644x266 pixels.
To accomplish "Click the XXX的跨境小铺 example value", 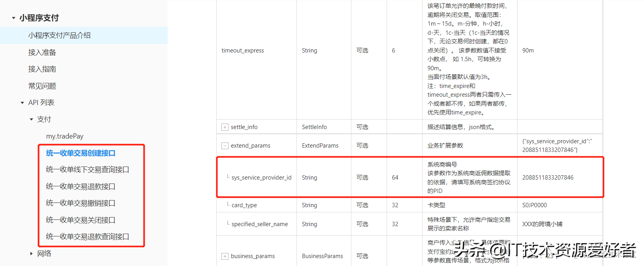I will [542, 224].
